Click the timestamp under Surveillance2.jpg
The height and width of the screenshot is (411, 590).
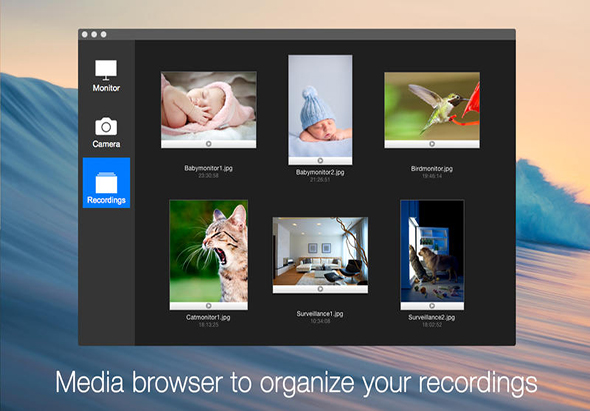coord(432,325)
